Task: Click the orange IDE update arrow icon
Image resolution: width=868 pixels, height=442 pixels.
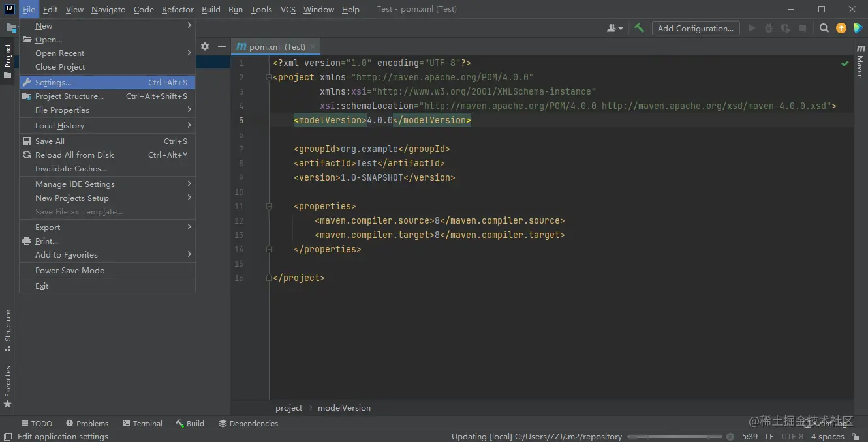Action: tap(841, 28)
